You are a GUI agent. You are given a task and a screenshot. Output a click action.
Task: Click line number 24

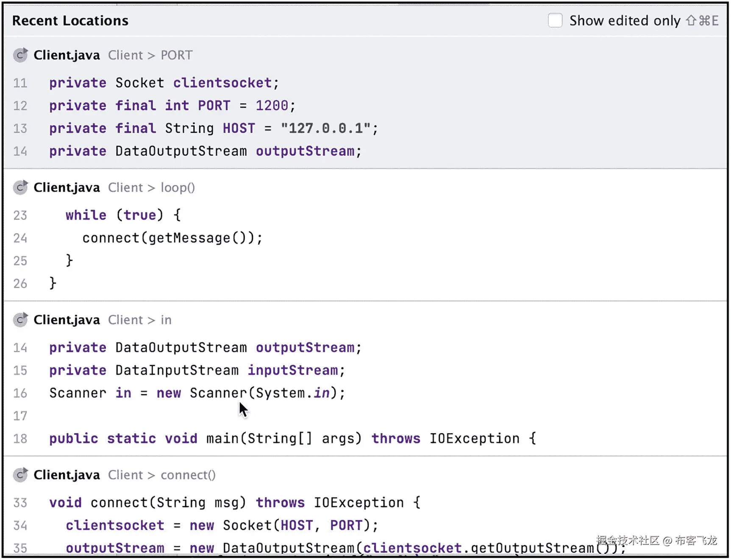[20, 238]
